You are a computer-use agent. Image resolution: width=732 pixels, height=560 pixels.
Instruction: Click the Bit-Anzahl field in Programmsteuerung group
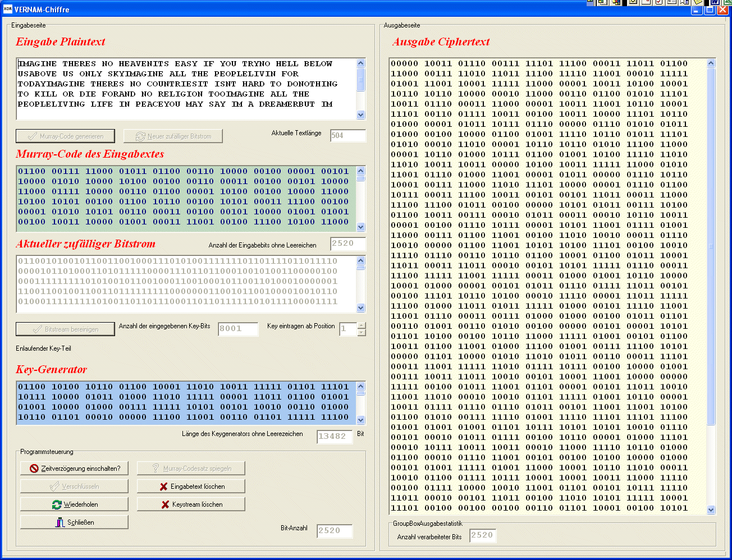335,531
